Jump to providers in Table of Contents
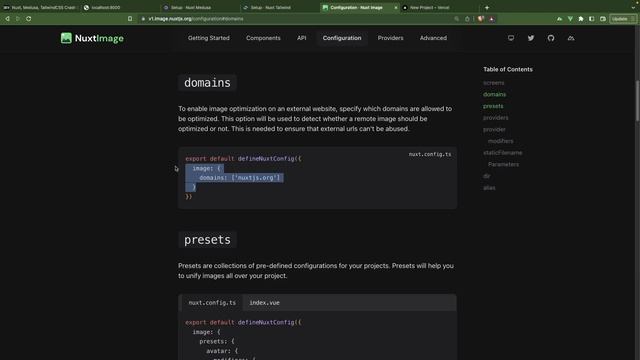 pos(496,118)
